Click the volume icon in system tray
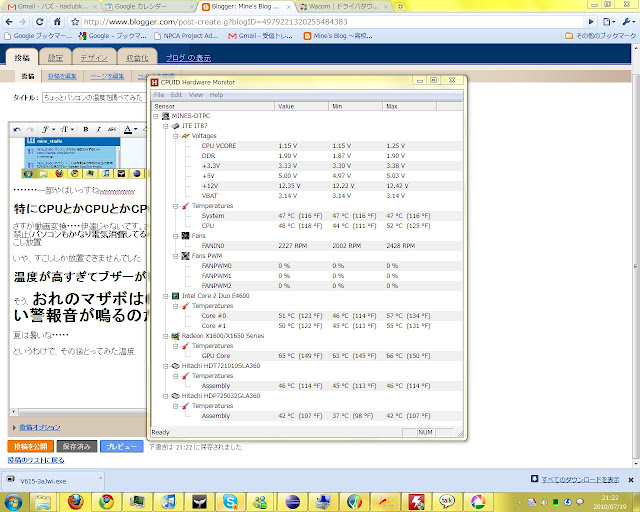Viewport: 640px width, 512px height. click(x=544, y=502)
